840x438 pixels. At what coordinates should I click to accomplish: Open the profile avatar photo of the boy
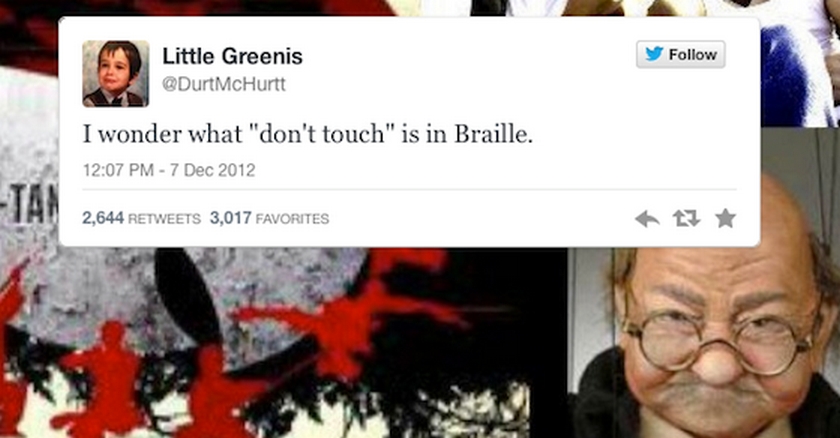116,74
